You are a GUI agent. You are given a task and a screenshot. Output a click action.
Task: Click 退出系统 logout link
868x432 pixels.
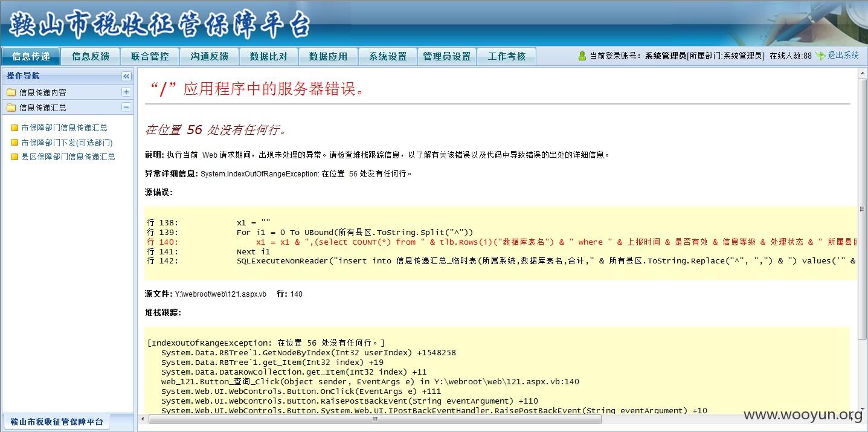click(843, 55)
